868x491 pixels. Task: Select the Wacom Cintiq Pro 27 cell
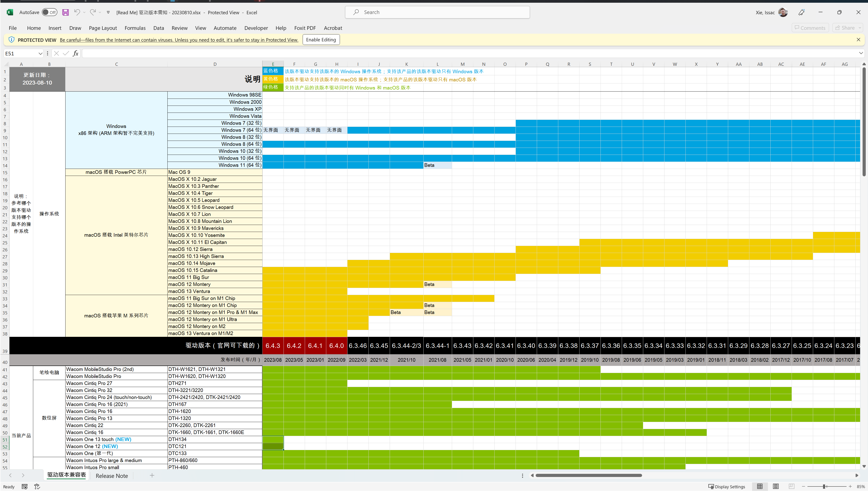coord(116,383)
